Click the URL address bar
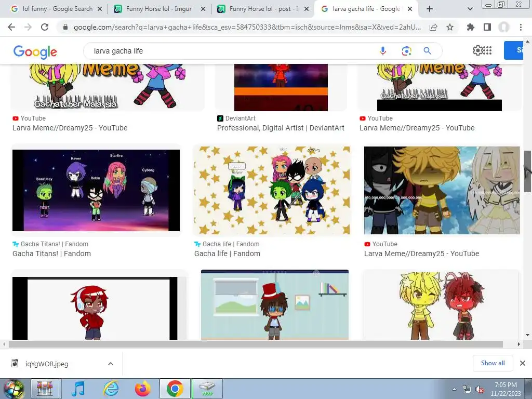This screenshot has height=399, width=532. (247, 27)
